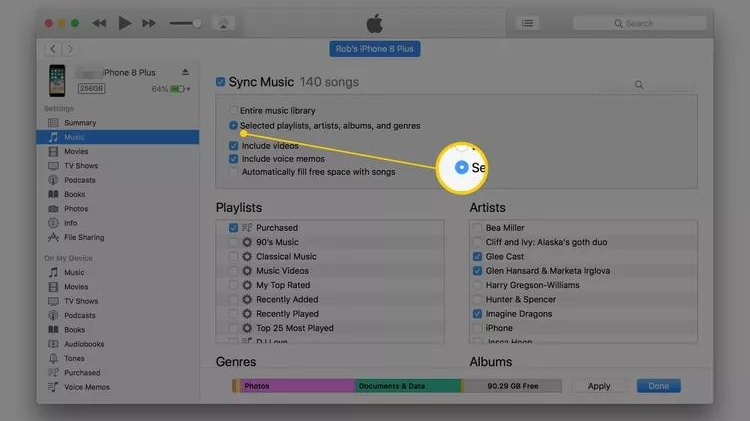Check the Music Videos playlist

pyautogui.click(x=233, y=271)
